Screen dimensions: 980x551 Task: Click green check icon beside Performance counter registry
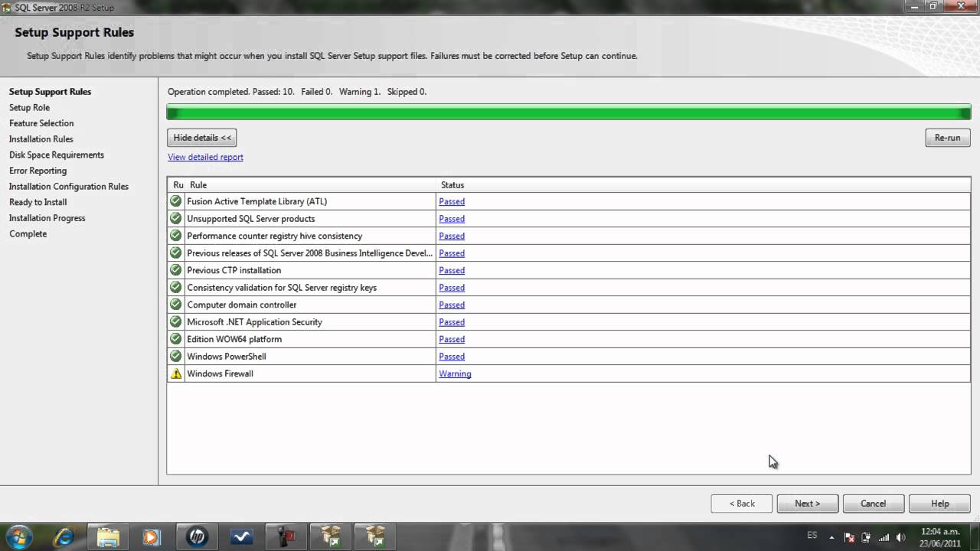[176, 236]
